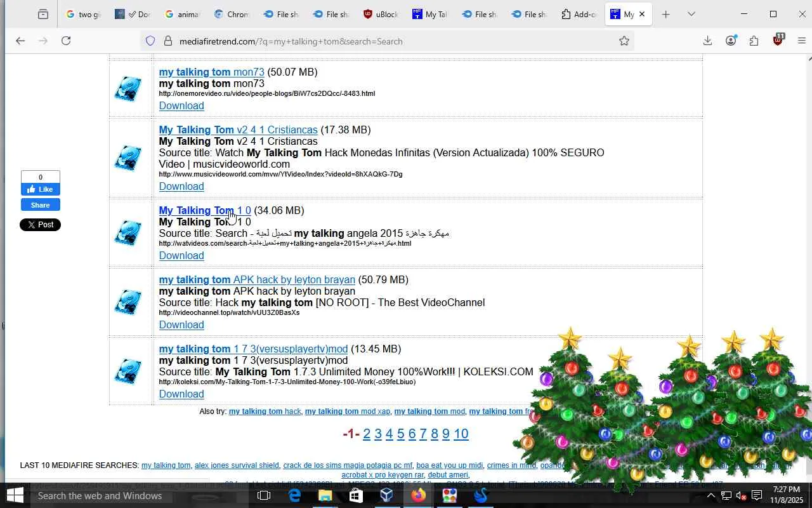The image size is (812, 508).
Task: Close the active My Talking Tom tab
Action: pyautogui.click(x=642, y=14)
